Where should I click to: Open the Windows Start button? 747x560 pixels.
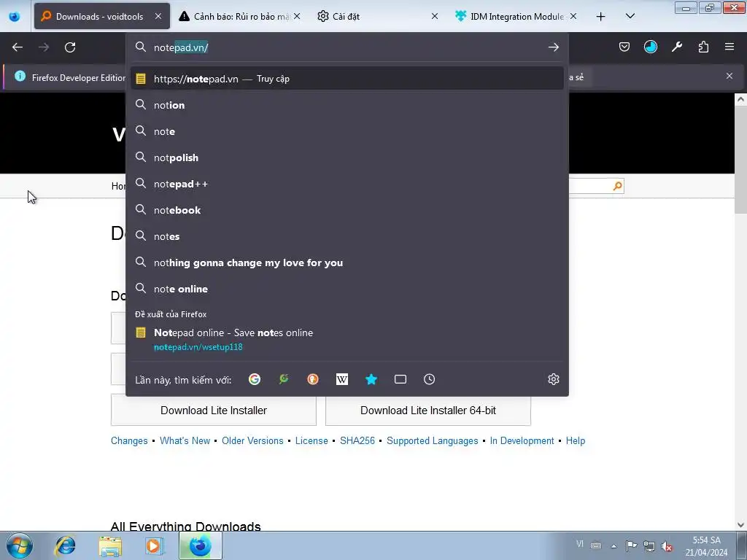pyautogui.click(x=19, y=545)
